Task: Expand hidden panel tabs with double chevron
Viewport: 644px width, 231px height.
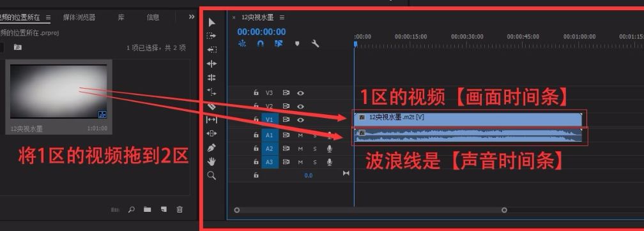Action: point(192,17)
